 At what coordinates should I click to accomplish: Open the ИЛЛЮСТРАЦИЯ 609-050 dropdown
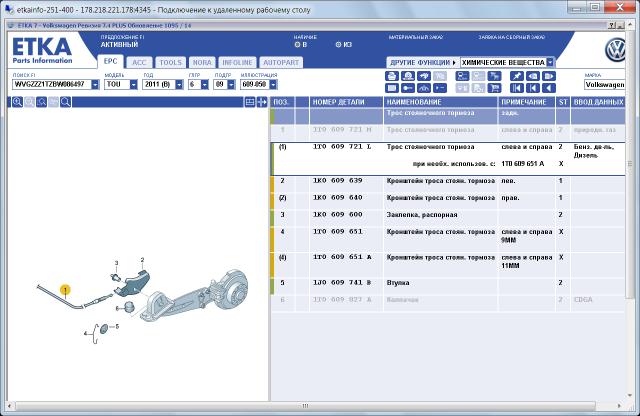(273, 85)
